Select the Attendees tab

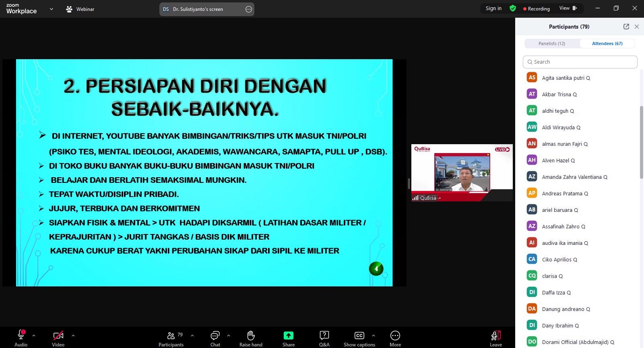607,43
